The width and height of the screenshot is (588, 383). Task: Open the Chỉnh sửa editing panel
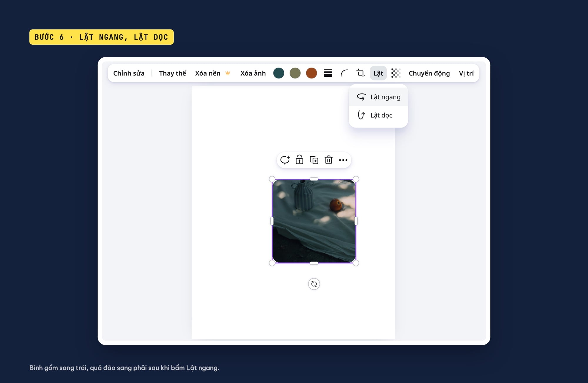129,73
